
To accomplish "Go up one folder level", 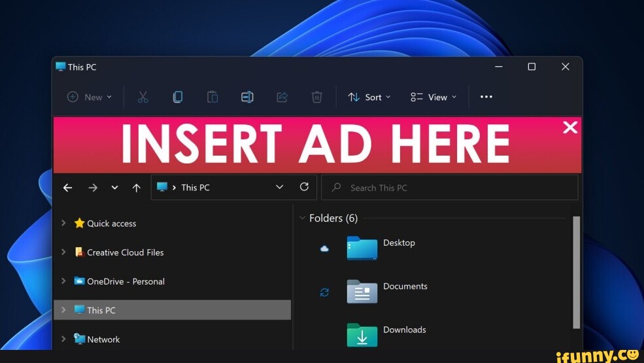I will 136,188.
